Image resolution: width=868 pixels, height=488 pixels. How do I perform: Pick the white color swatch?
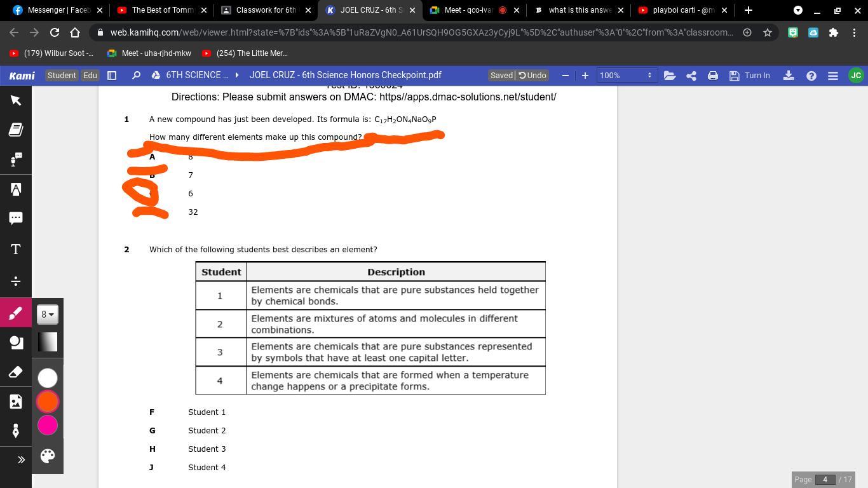[x=48, y=378]
